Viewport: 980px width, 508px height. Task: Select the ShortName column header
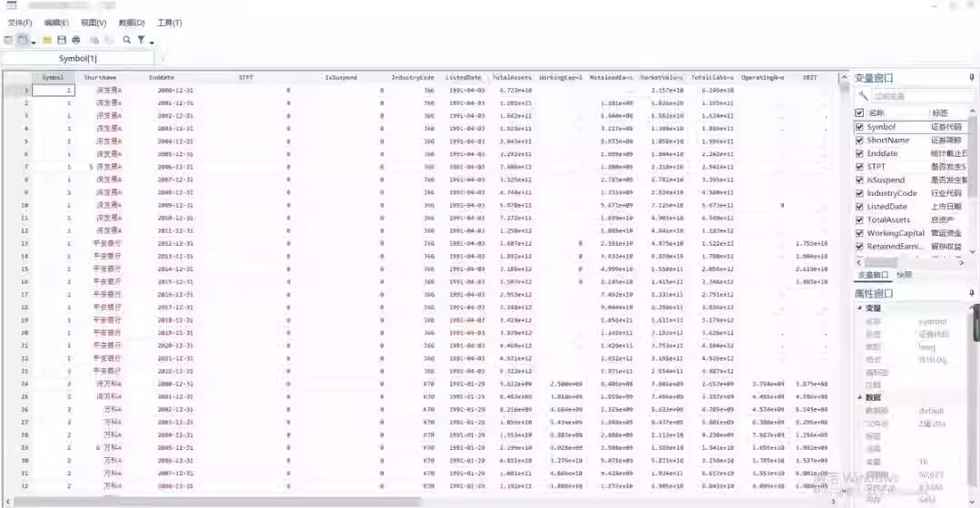click(100, 77)
